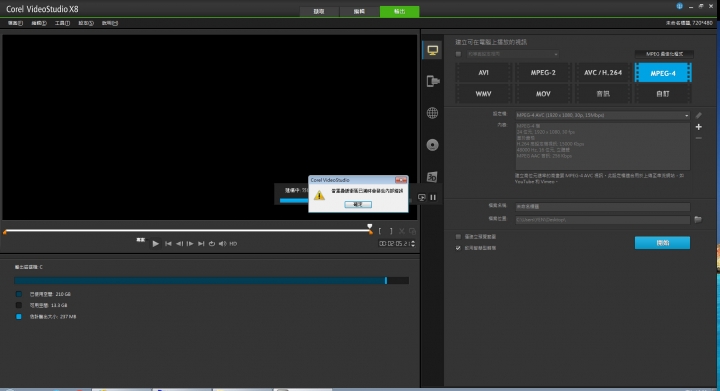Click the file location path field
This screenshot has height=391, width=720.
(x=602, y=220)
